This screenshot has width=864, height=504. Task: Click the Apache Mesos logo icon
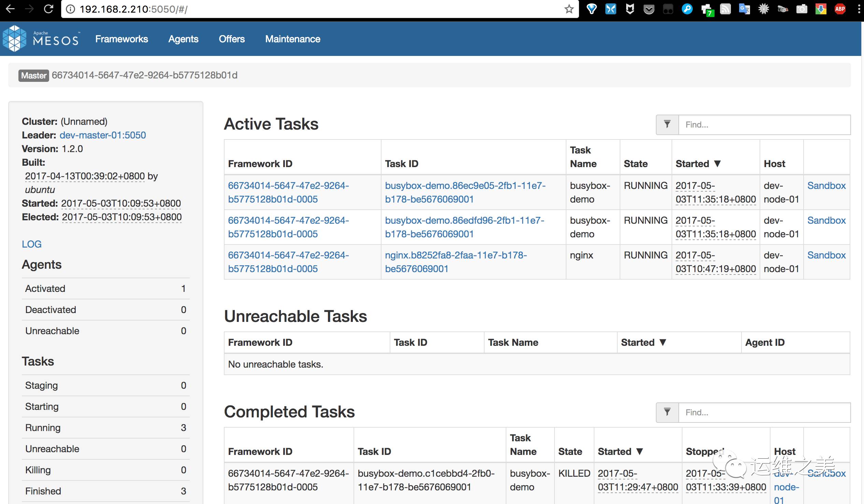[17, 39]
